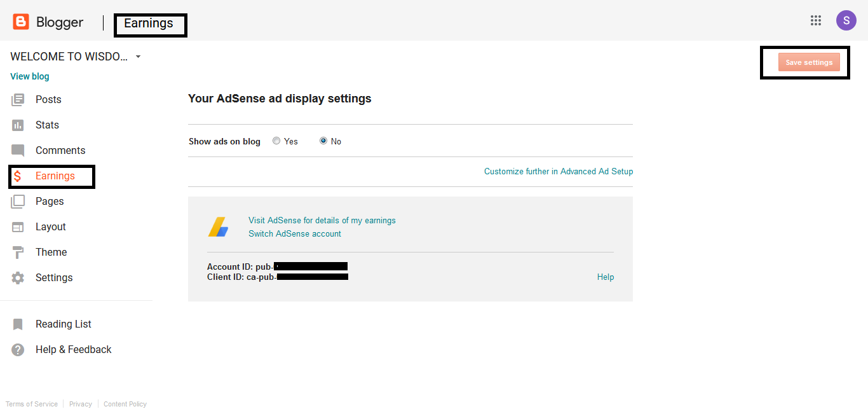868x416 pixels.
Task: Open the Google apps grid icon
Action: tap(816, 20)
